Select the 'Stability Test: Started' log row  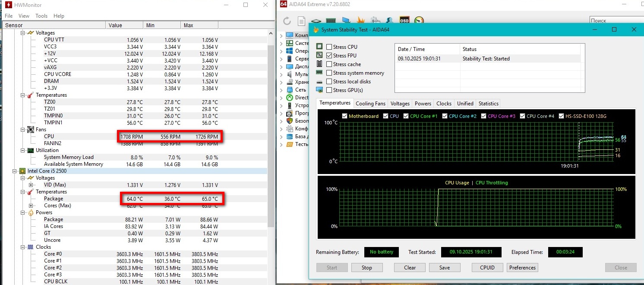[488, 59]
